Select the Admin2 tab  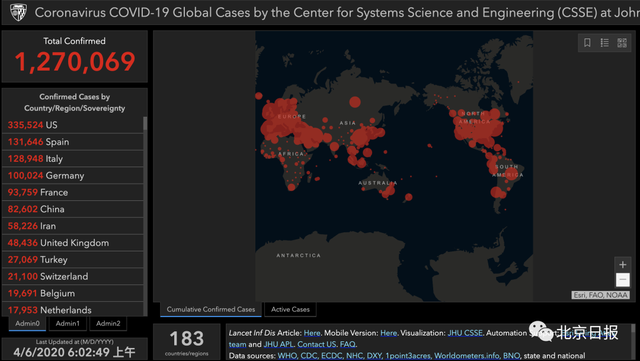[108, 323]
